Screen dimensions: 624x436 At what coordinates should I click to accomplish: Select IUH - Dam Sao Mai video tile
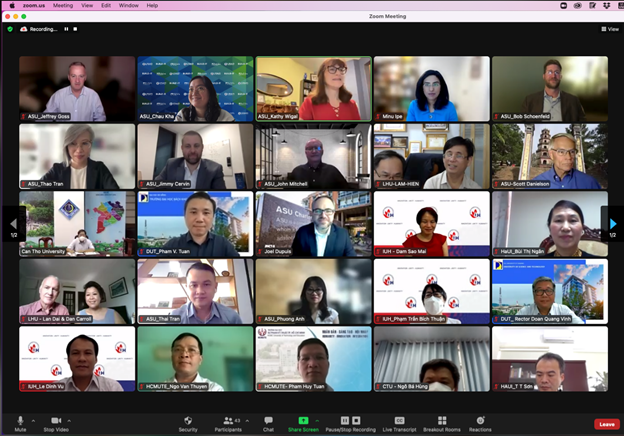pyautogui.click(x=432, y=224)
